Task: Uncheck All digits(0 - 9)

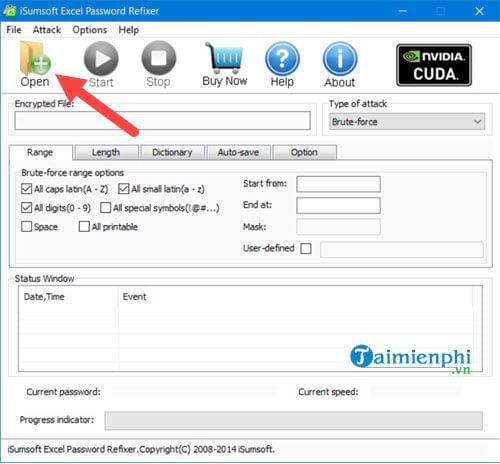Action: click(x=26, y=208)
